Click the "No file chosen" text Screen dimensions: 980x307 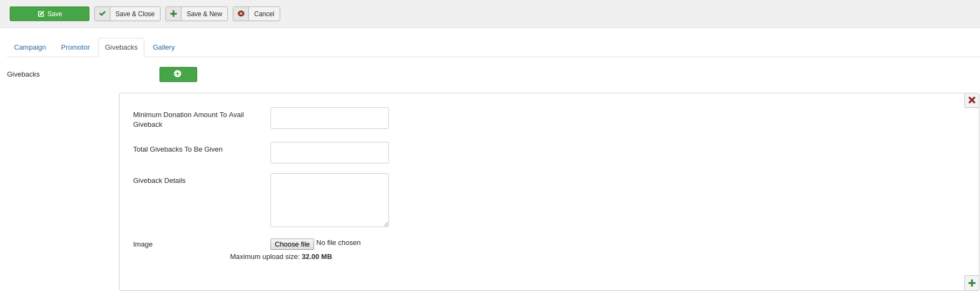point(338,243)
